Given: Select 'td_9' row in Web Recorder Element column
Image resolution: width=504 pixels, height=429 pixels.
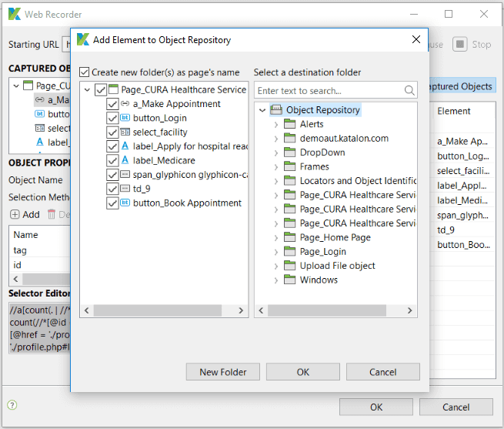Looking at the screenshot, I should [446, 230].
